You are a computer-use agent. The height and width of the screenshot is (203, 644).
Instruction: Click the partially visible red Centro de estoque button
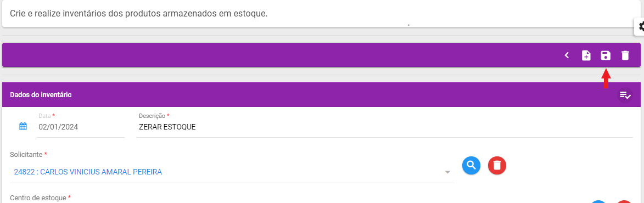pos(624,201)
